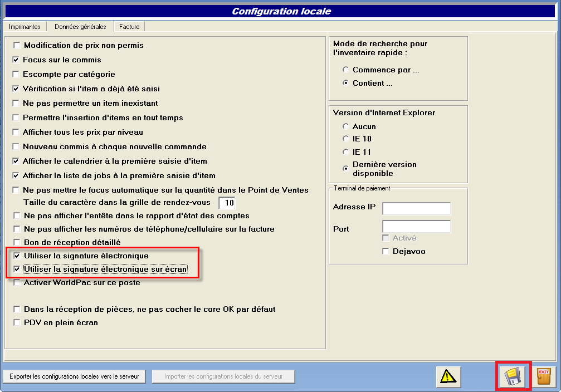
Task: Enable Afficher tous les prix par niveau
Action: tap(16, 132)
